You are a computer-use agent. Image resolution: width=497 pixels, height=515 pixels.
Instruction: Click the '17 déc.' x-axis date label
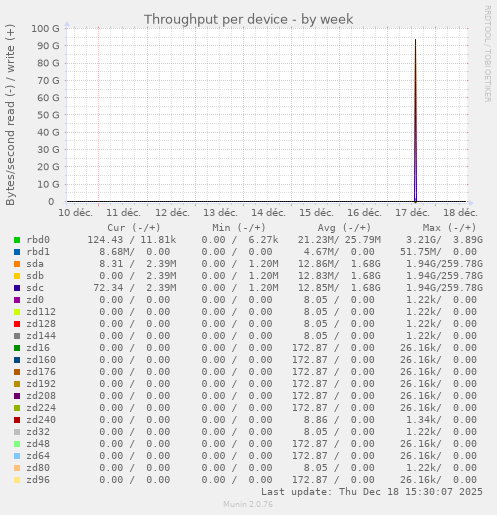[x=412, y=213]
